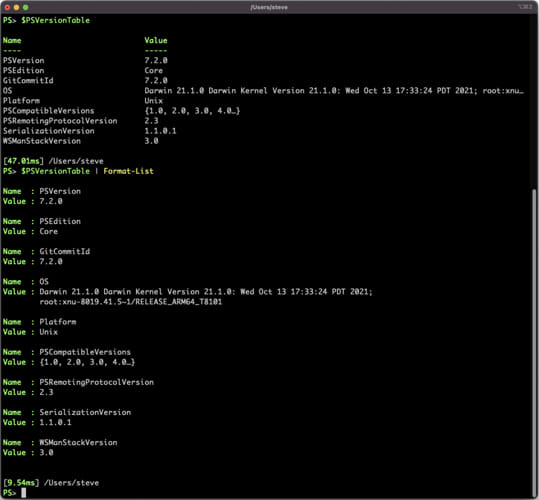
Task: Click the yellow minimize window button
Action: pos(16,7)
